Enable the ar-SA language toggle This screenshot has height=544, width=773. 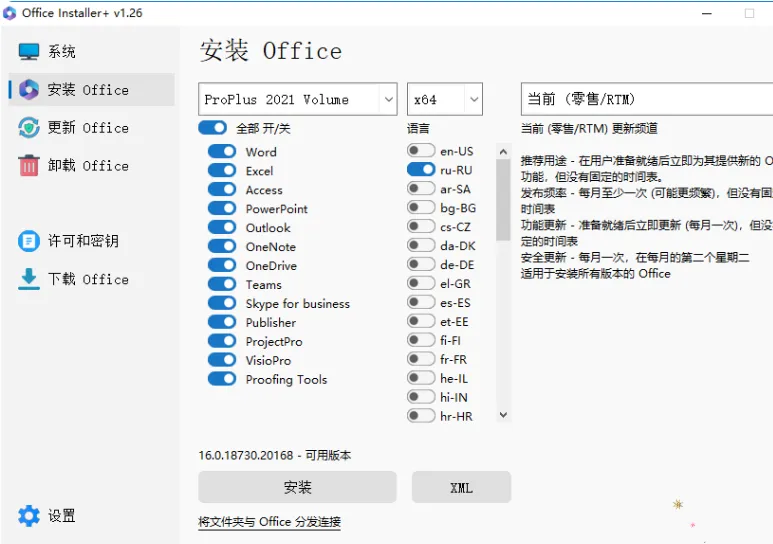pos(421,188)
